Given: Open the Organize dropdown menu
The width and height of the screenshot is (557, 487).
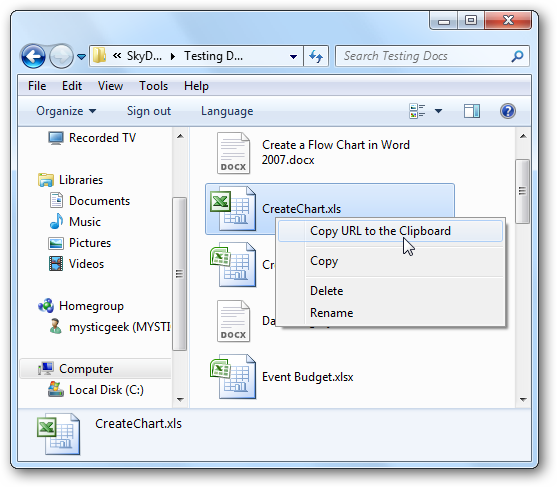Looking at the screenshot, I should point(66,111).
